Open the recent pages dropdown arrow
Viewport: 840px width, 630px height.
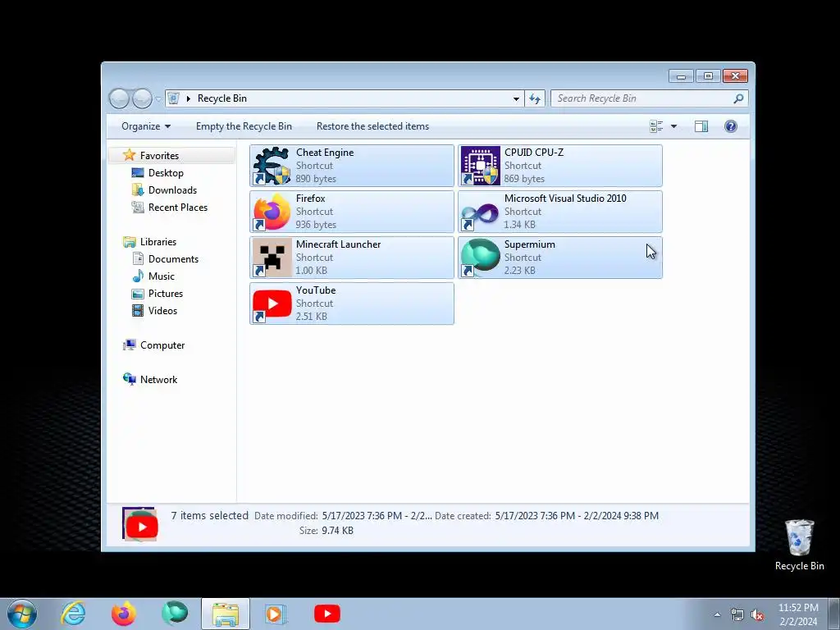click(158, 98)
